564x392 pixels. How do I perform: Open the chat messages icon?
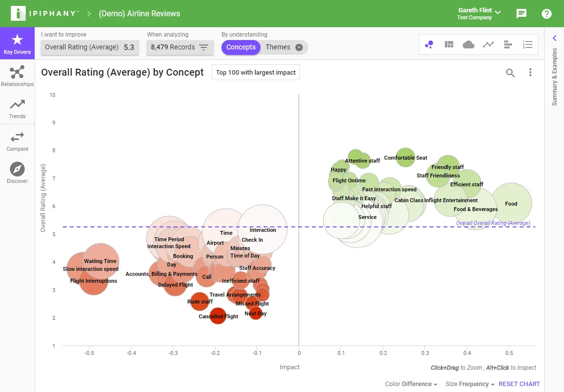pyautogui.click(x=521, y=14)
